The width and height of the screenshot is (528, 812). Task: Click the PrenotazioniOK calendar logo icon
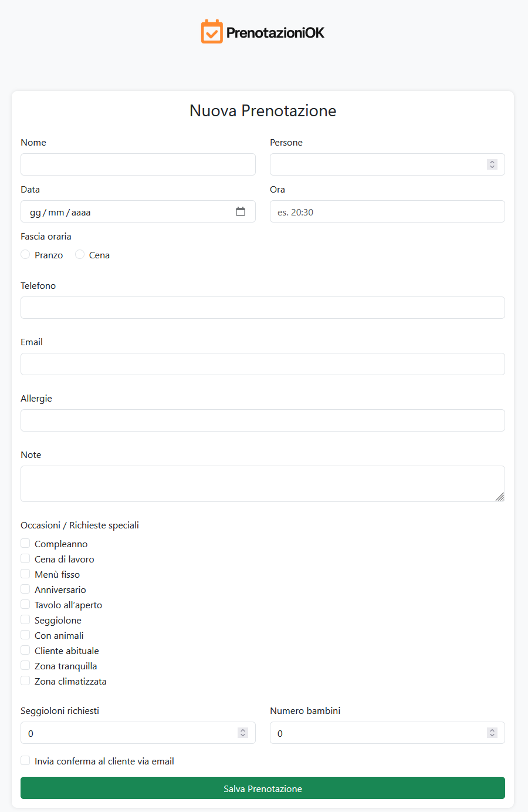click(x=212, y=32)
